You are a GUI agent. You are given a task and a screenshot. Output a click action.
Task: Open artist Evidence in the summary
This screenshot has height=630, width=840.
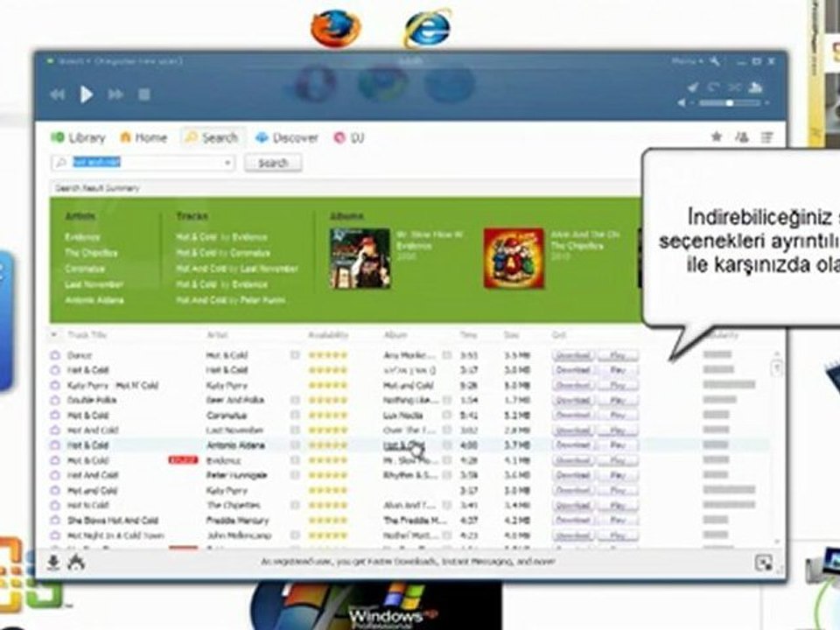pos(82,237)
